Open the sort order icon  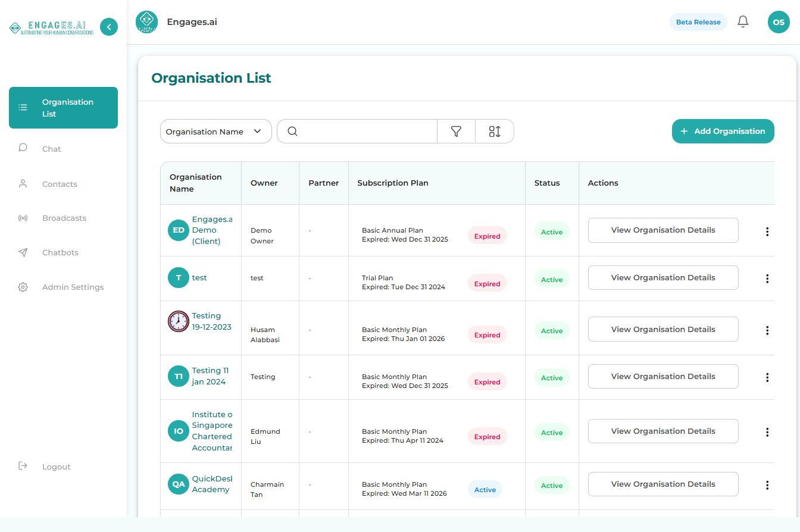coord(495,132)
